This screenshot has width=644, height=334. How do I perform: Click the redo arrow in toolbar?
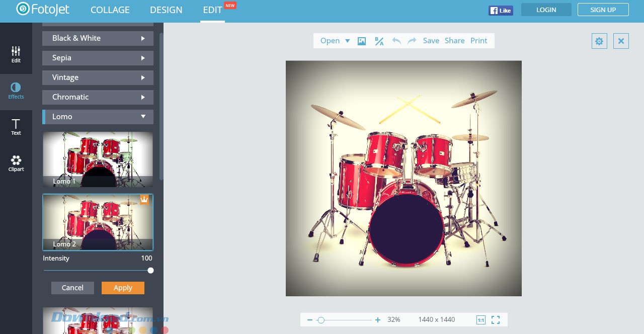click(412, 41)
